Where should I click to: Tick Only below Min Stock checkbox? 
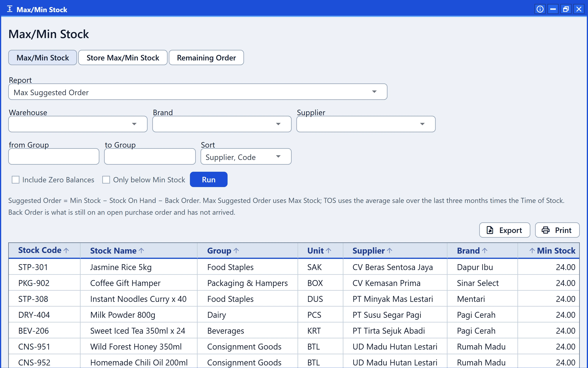coord(106,180)
